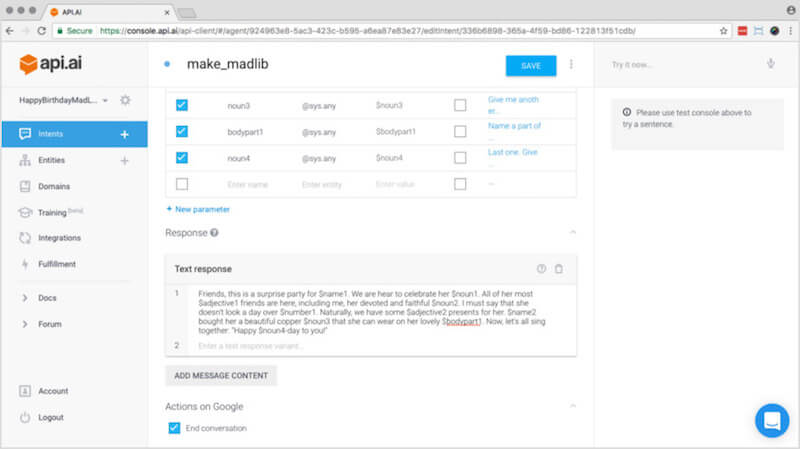
Task: Toggle is-list checkbox on empty parameter row
Action: tap(460, 184)
